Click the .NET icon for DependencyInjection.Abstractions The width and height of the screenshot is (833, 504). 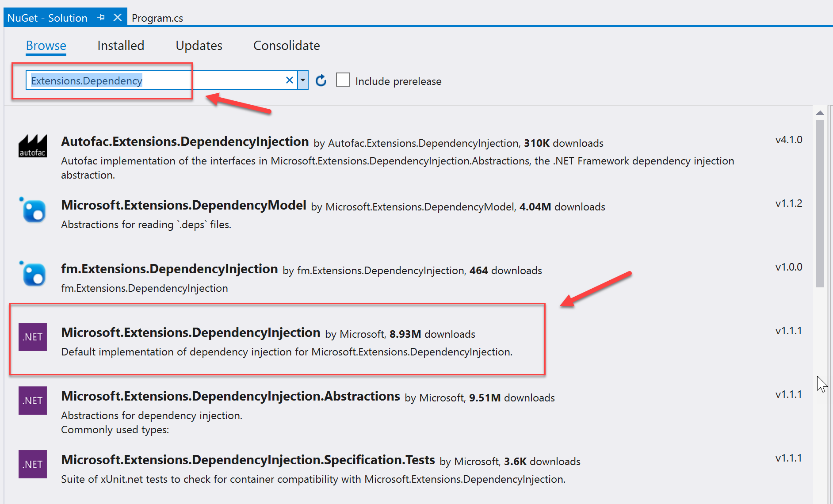click(33, 401)
